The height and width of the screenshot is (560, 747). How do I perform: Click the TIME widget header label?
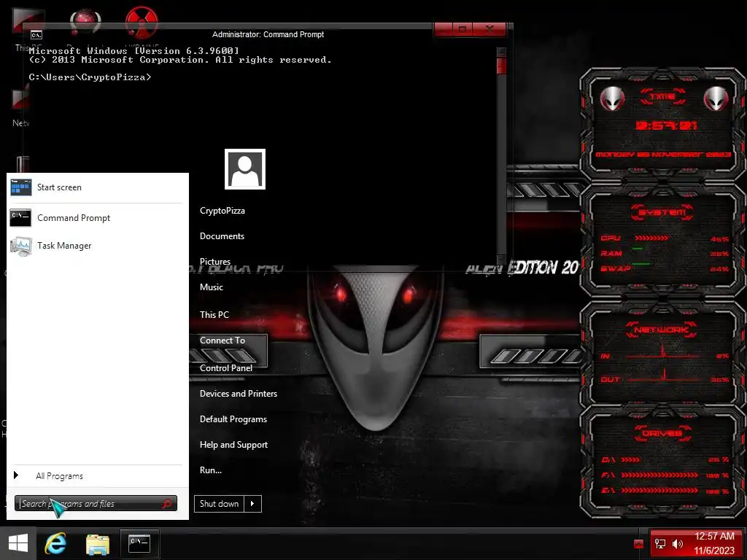662,97
